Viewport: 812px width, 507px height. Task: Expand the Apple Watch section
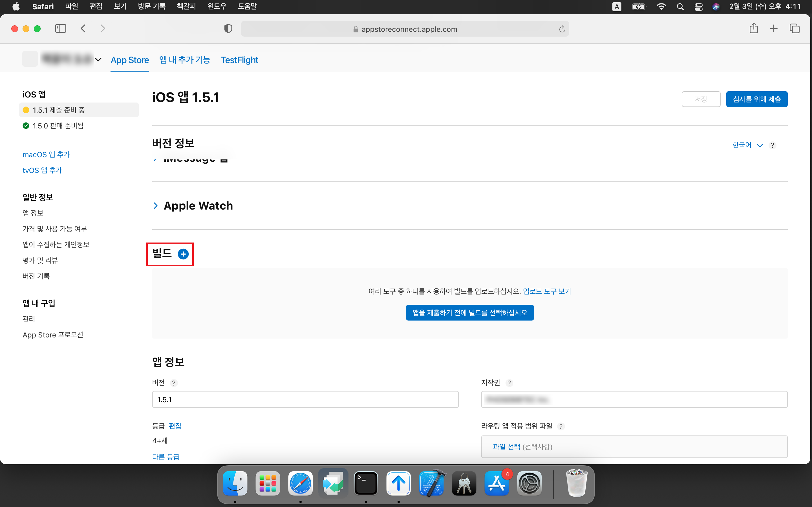point(156,206)
